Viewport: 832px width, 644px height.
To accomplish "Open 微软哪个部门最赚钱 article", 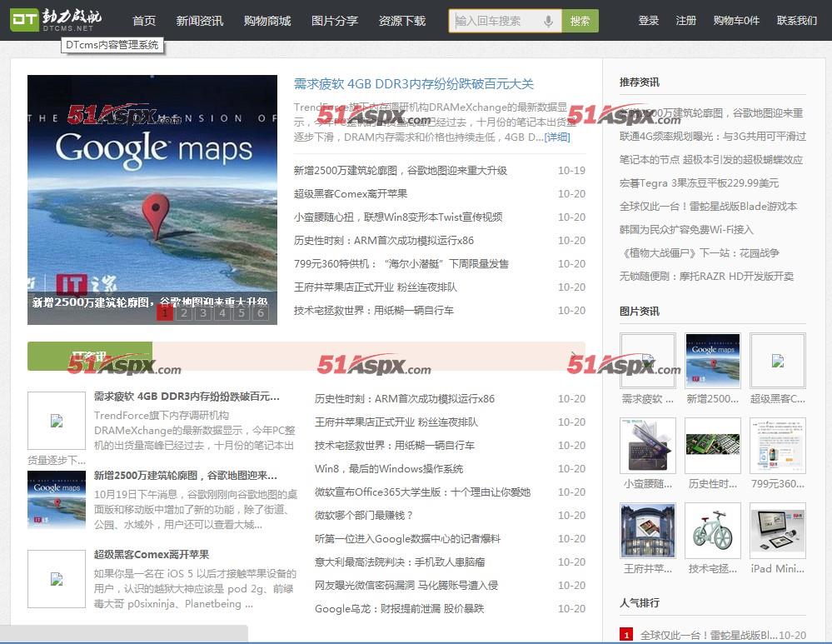I will (x=363, y=516).
